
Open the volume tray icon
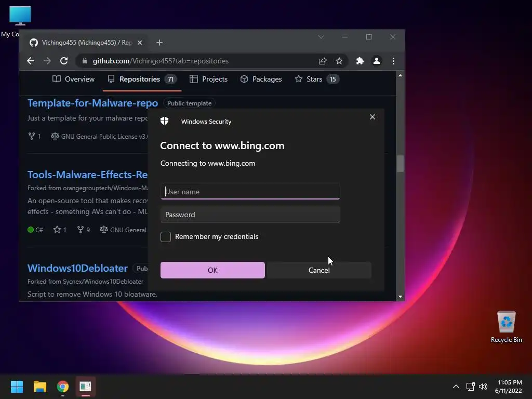(x=483, y=387)
